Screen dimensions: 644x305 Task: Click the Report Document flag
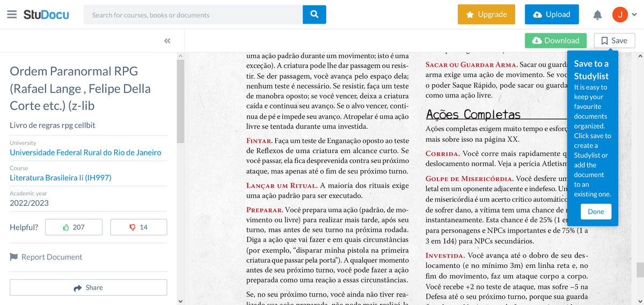46,257
